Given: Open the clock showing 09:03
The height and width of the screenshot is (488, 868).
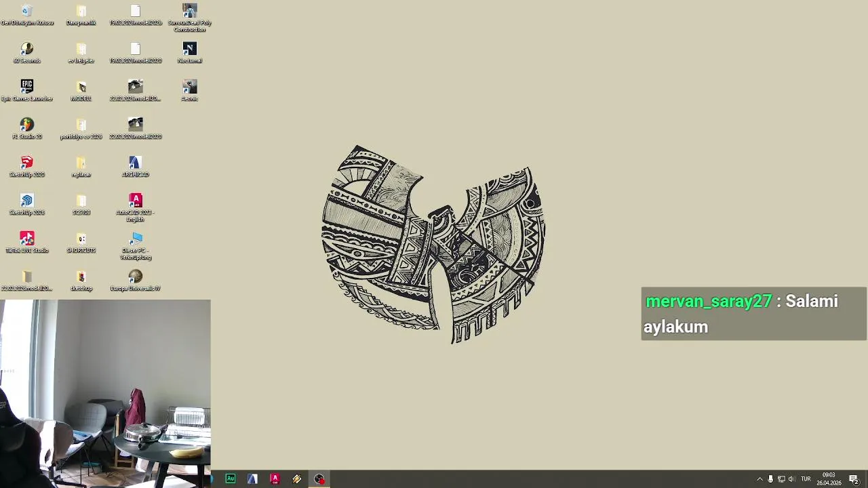Looking at the screenshot, I should 829,479.
